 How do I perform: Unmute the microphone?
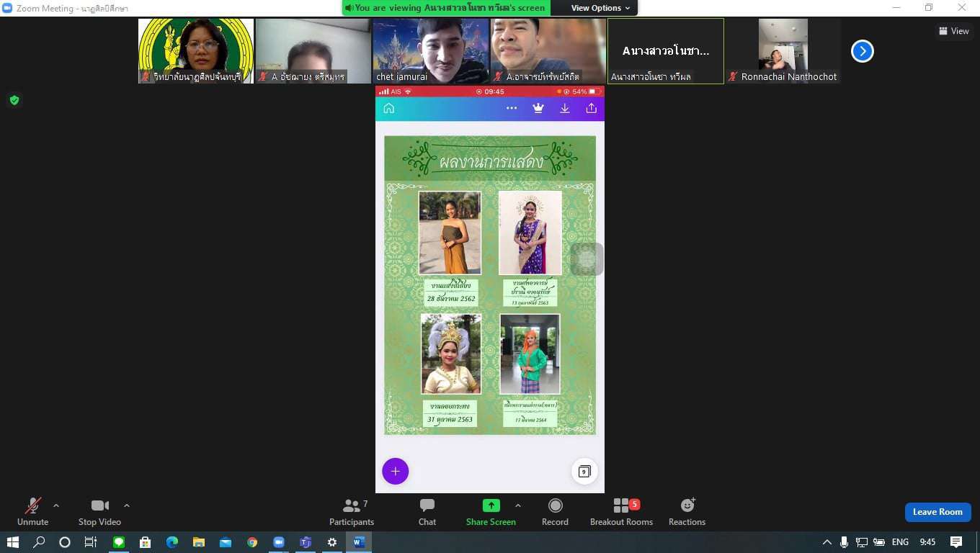pyautogui.click(x=32, y=512)
